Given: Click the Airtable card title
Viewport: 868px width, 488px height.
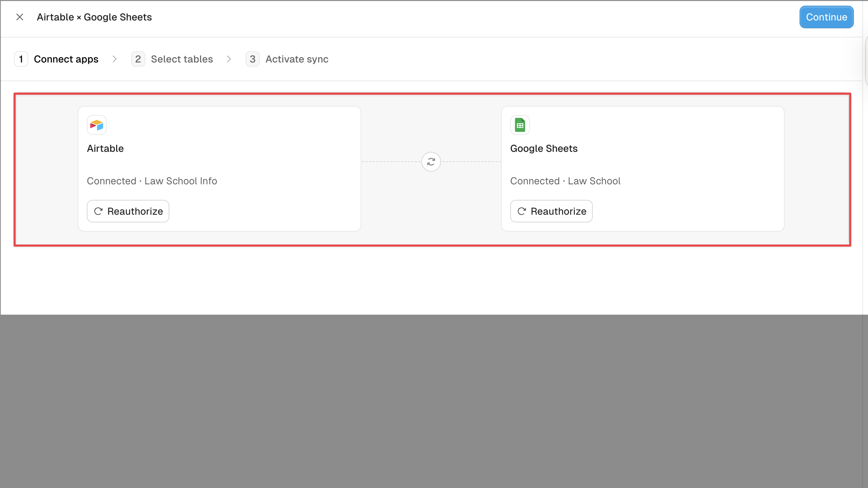Looking at the screenshot, I should click(105, 148).
